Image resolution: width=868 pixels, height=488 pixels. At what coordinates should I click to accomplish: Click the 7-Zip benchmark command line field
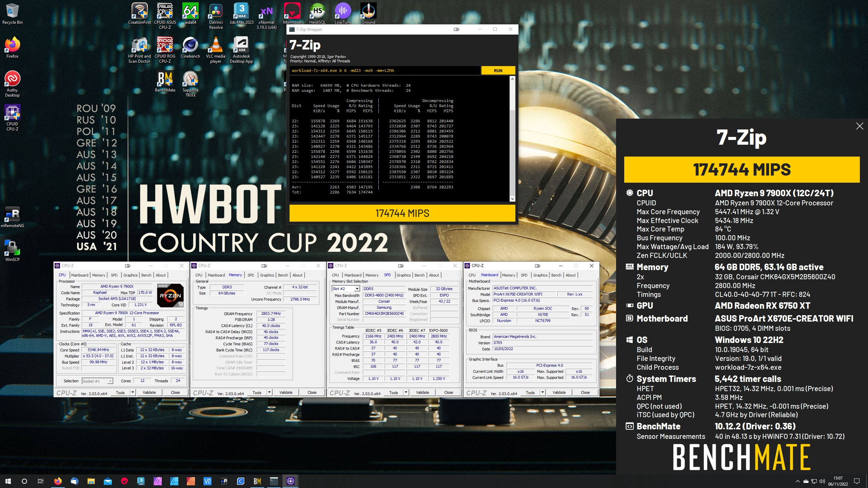(x=384, y=70)
